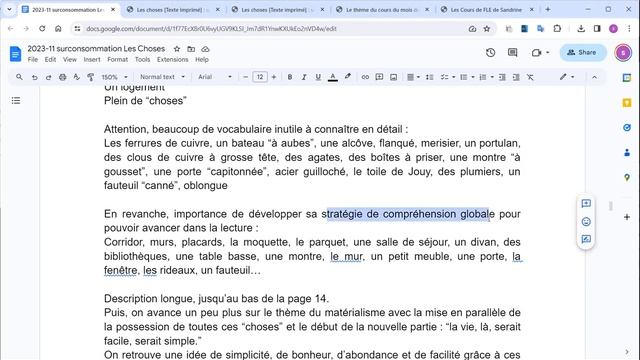
Task: Insert a link
Action: coord(365,77)
